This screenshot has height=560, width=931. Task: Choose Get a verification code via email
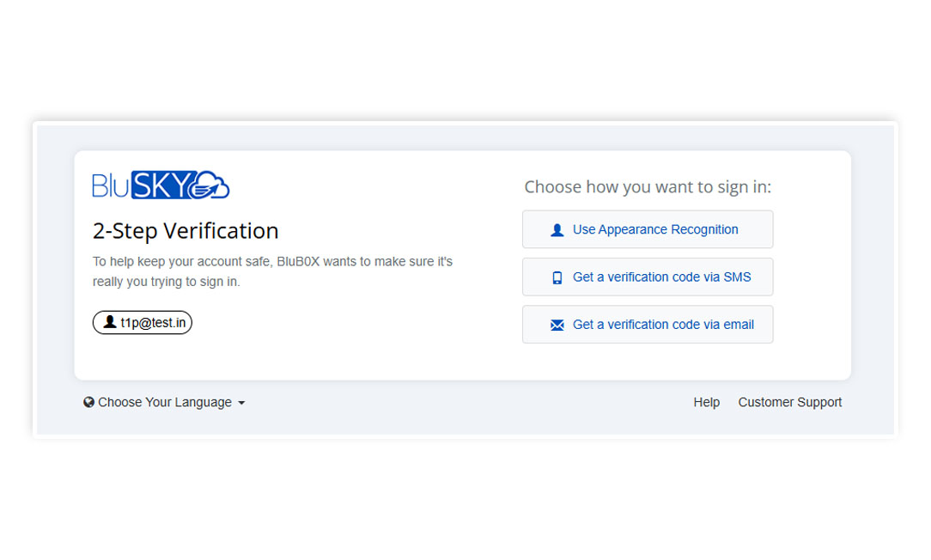click(x=648, y=324)
